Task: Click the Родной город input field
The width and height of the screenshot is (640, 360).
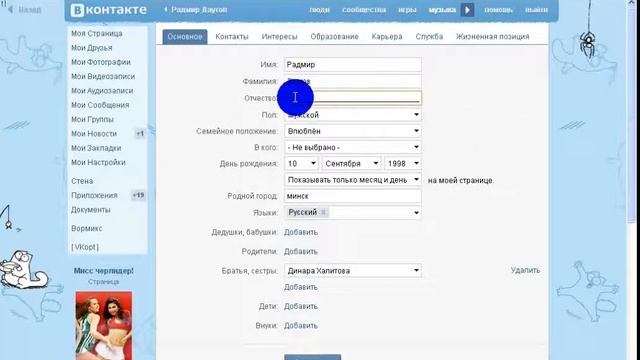Action: click(x=353, y=196)
